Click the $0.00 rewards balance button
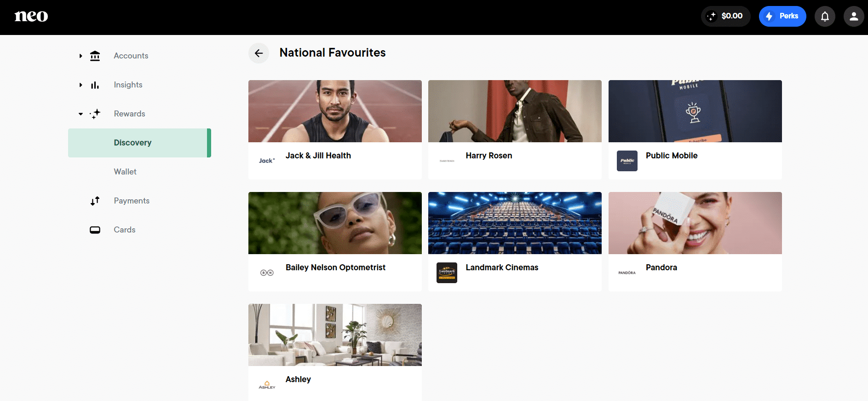 pos(725,16)
